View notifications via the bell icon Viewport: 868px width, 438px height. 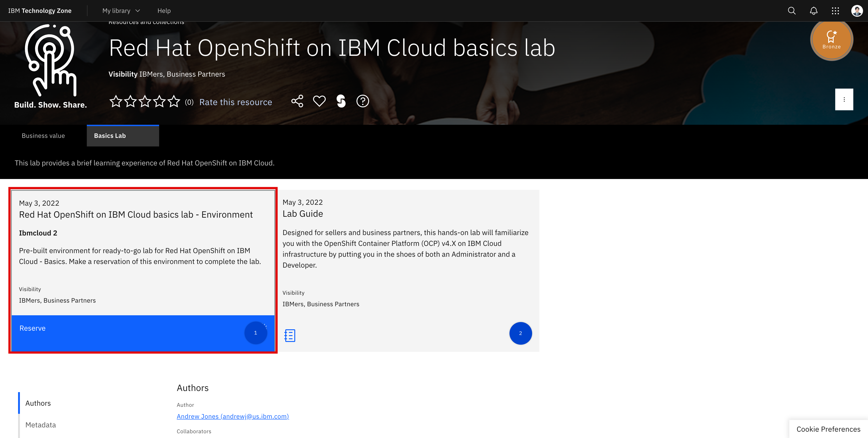[x=814, y=10]
